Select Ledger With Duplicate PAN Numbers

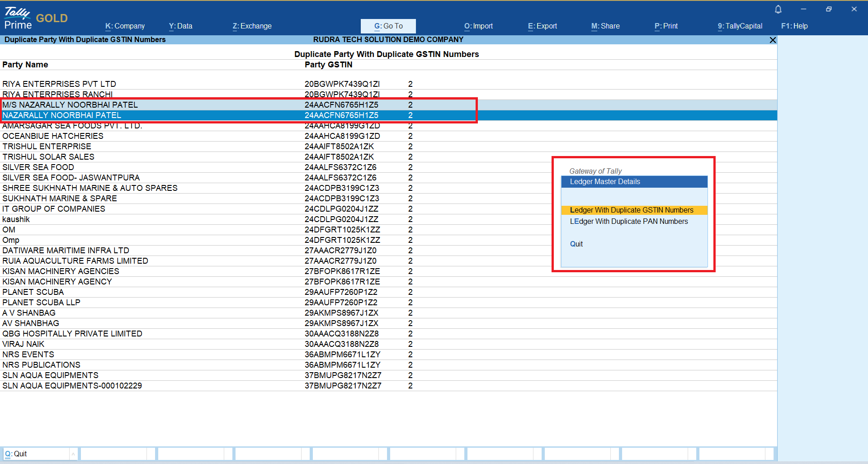[x=628, y=222]
